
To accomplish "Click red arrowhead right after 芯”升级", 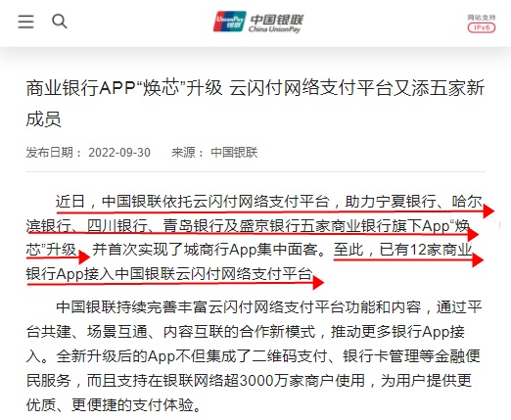I will (x=84, y=257).
